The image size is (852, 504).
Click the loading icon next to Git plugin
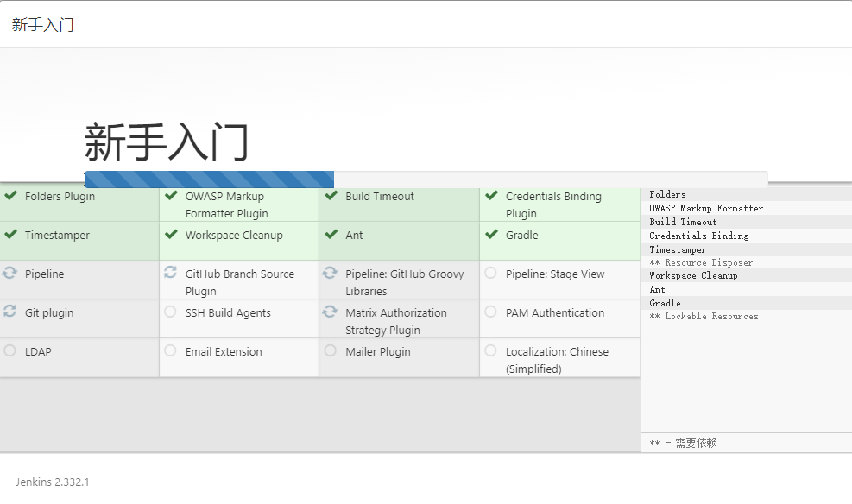click(x=10, y=312)
